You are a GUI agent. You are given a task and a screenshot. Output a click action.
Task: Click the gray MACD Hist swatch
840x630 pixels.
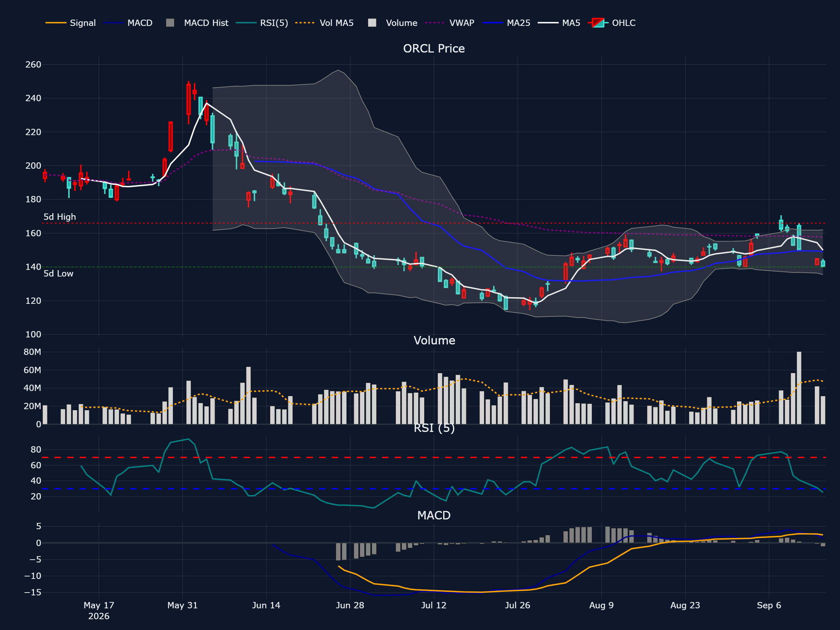pyautogui.click(x=170, y=23)
